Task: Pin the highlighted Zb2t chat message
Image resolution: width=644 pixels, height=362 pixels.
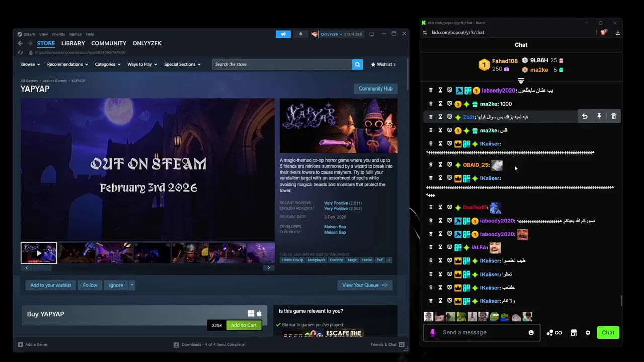Action: point(599,116)
